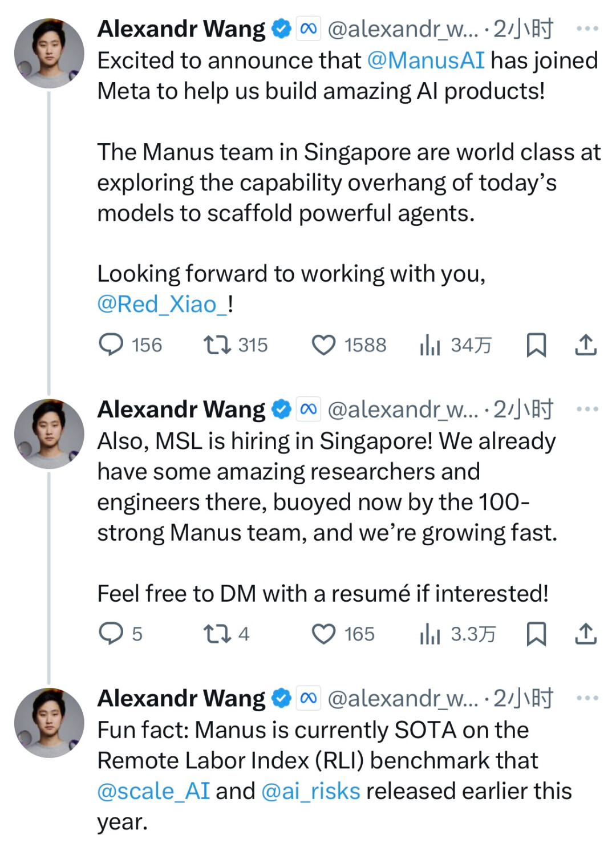Bookmark the Manus announcement tweet
Image resolution: width=616 pixels, height=859 pixels.
535,344
